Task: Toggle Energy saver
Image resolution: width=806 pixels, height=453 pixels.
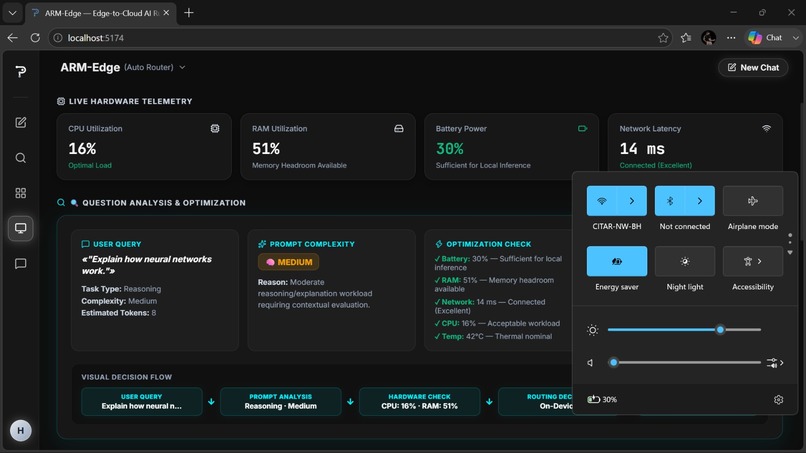Action: click(617, 261)
